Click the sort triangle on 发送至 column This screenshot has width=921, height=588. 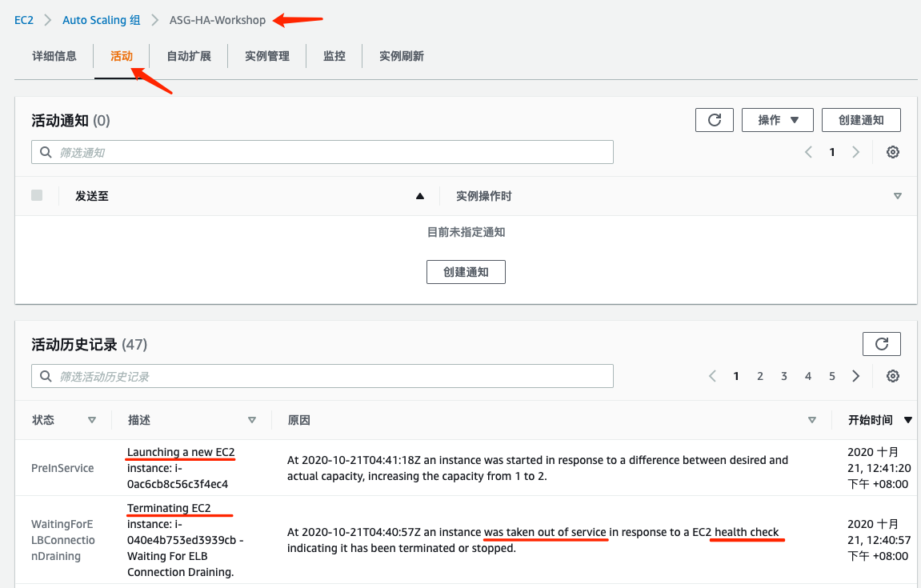[x=419, y=195]
